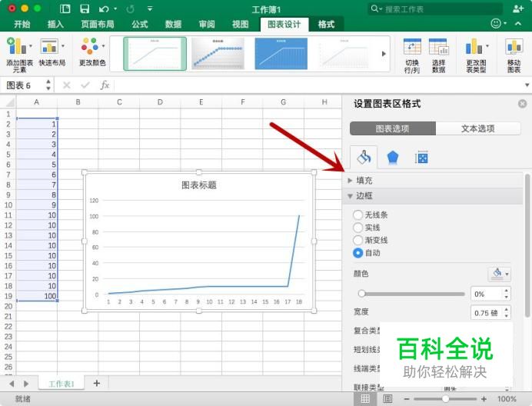Select the 无线条 radio button

(358, 215)
